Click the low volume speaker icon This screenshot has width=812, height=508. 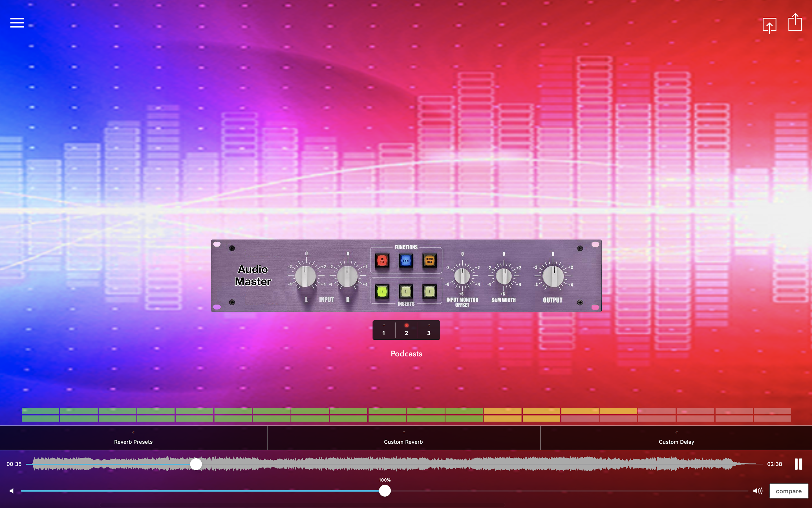12,491
